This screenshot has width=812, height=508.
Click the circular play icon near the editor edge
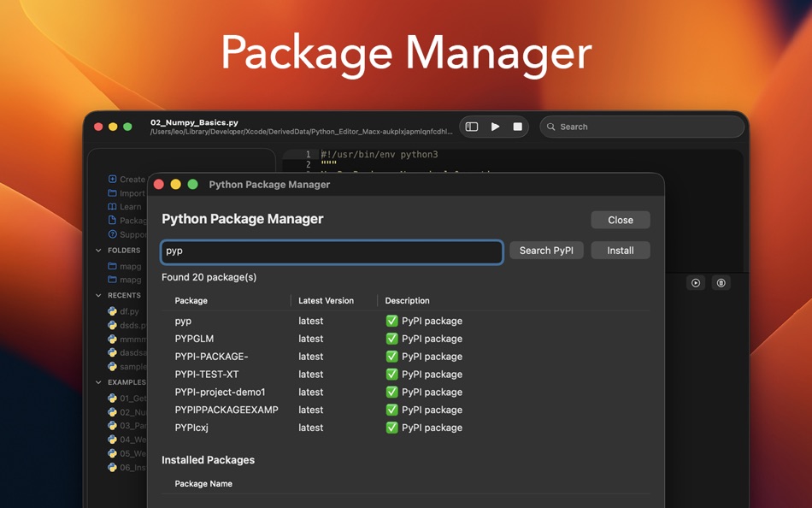point(695,282)
